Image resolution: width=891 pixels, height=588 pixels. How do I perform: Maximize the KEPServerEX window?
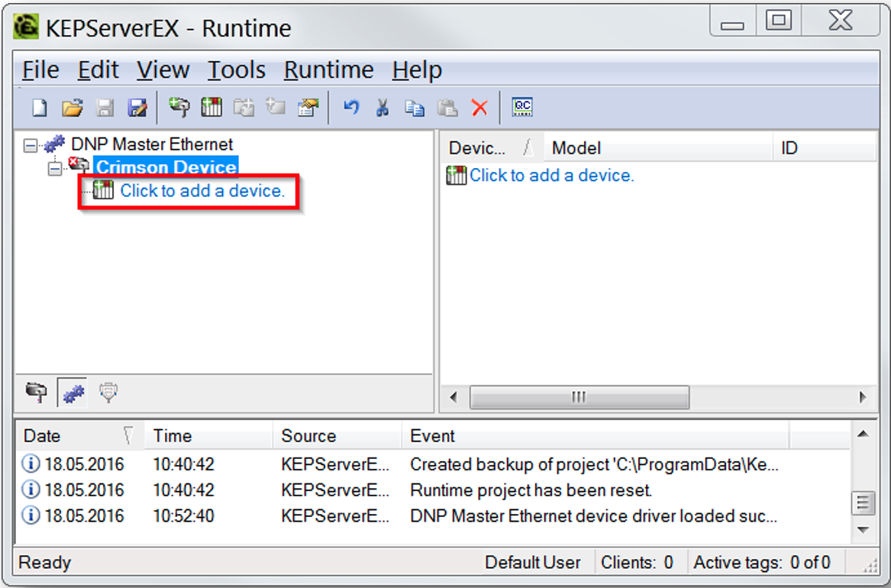pyautogui.click(x=779, y=21)
